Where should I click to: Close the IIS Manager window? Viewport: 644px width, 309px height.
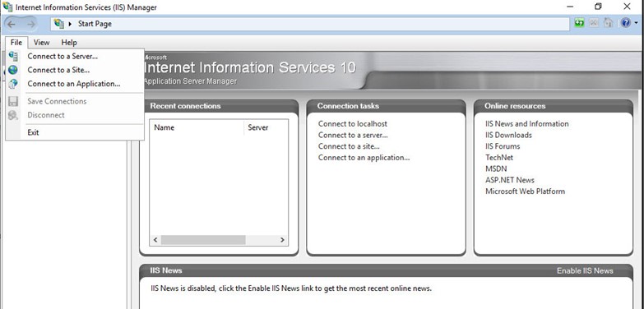[x=627, y=7]
